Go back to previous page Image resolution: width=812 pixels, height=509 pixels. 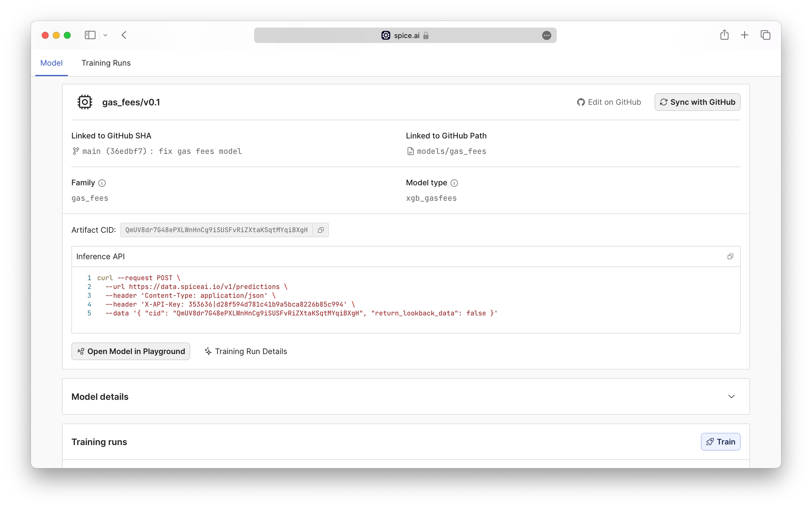click(124, 35)
